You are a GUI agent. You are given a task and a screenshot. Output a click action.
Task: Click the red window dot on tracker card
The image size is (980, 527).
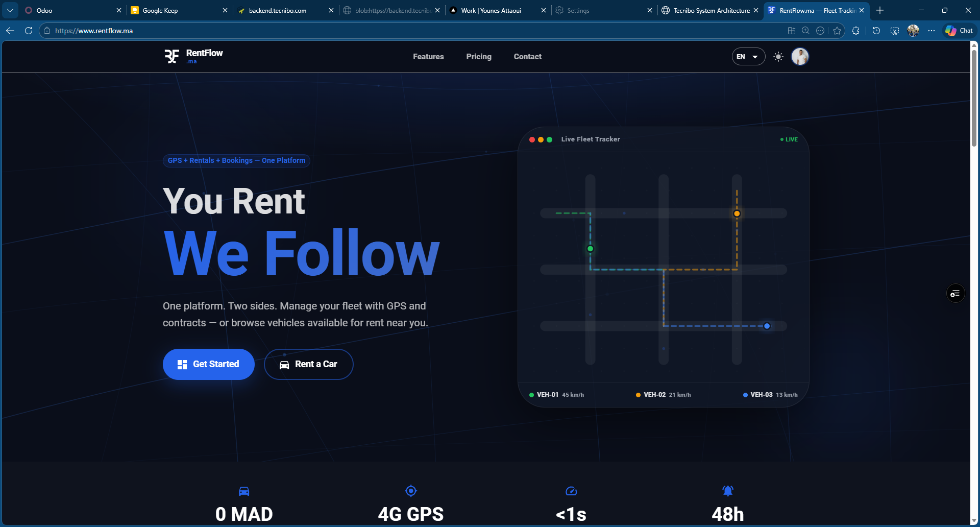[x=532, y=139]
